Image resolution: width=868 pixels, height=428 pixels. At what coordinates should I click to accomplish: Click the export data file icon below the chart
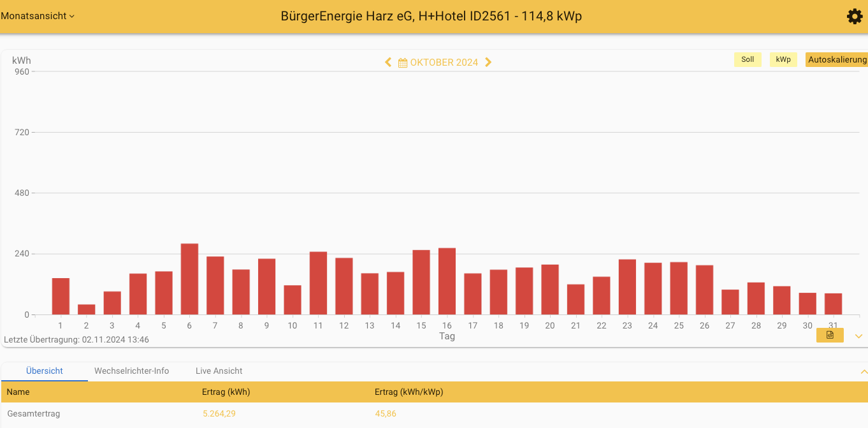[x=829, y=335]
